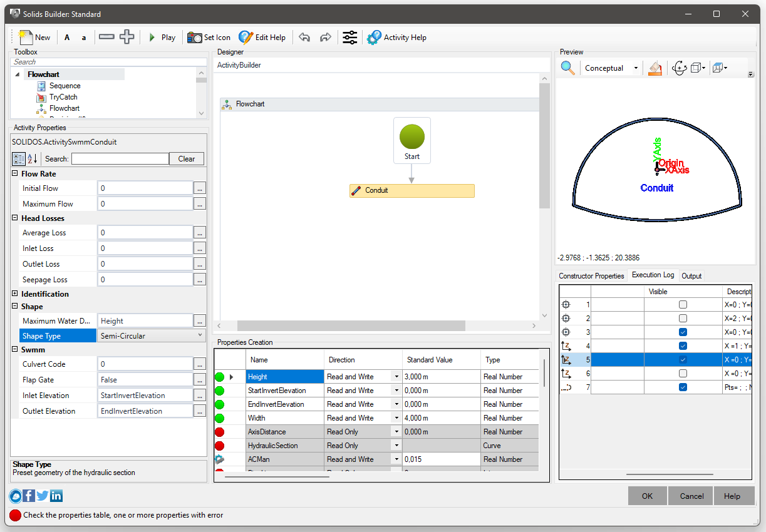Toggle Visible checkbox in selected row 5
The width and height of the screenshot is (766, 532).
click(683, 360)
